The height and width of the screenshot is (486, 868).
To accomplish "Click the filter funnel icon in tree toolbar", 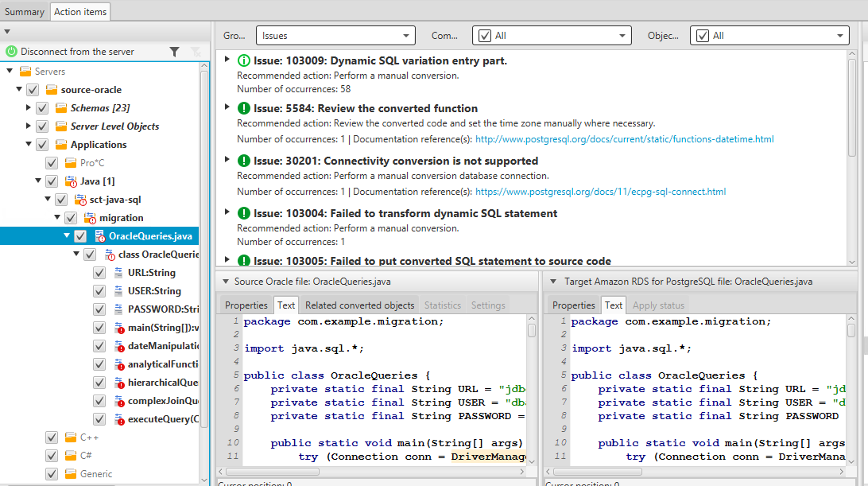I will pyautogui.click(x=174, y=52).
